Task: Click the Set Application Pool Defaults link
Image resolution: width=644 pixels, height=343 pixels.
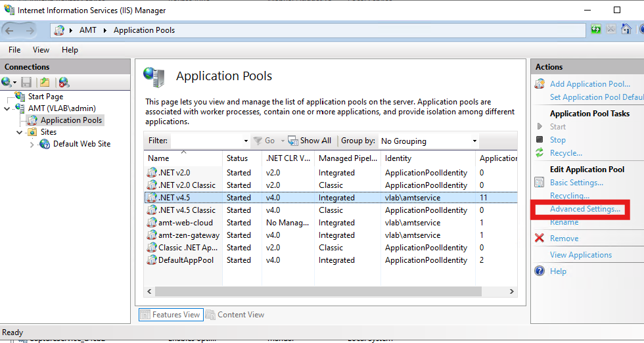Action: click(x=597, y=97)
